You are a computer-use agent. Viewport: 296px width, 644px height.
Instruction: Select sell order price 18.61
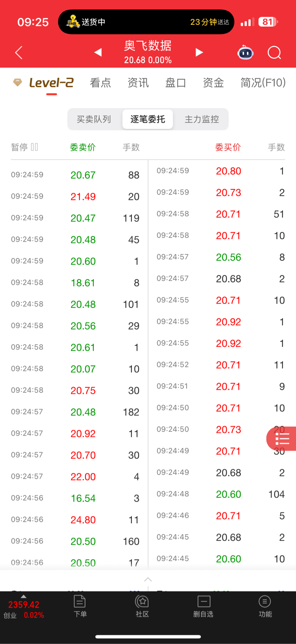point(83,283)
